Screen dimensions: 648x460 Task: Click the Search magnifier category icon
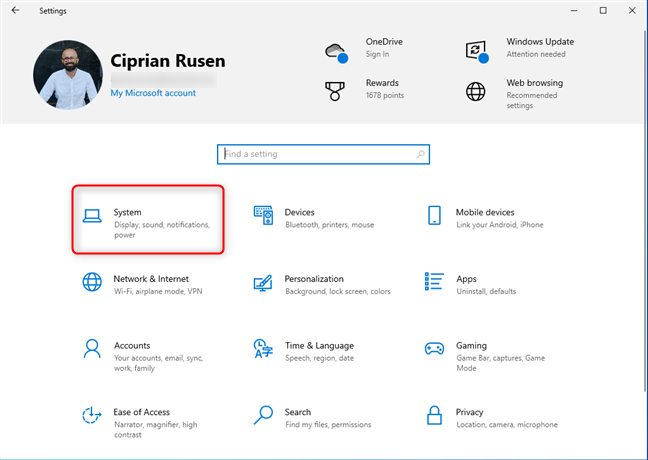click(x=263, y=415)
